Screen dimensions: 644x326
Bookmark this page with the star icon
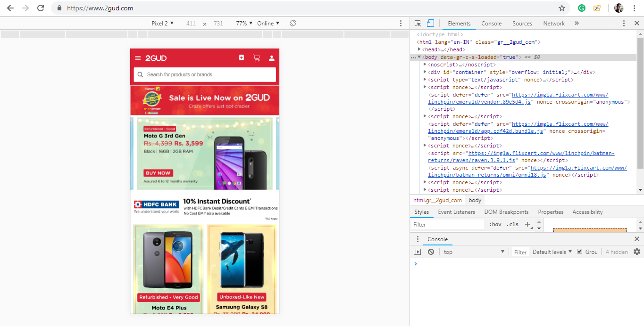coord(562,8)
